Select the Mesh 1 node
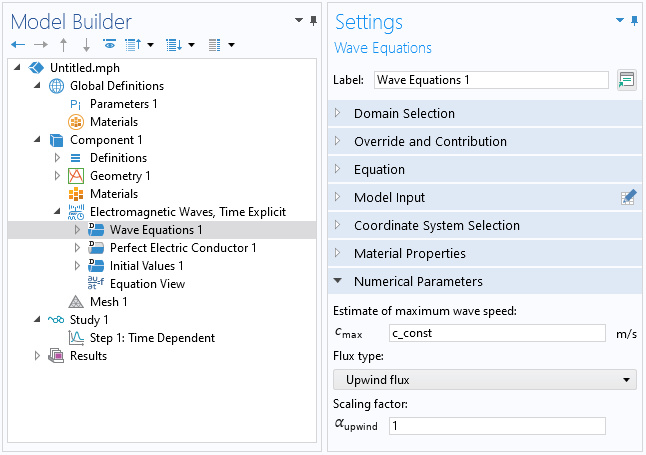 [x=108, y=302]
